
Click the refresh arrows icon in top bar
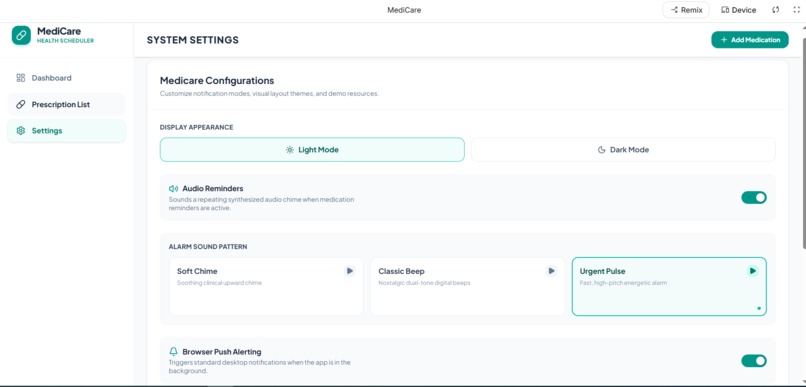tap(776, 10)
